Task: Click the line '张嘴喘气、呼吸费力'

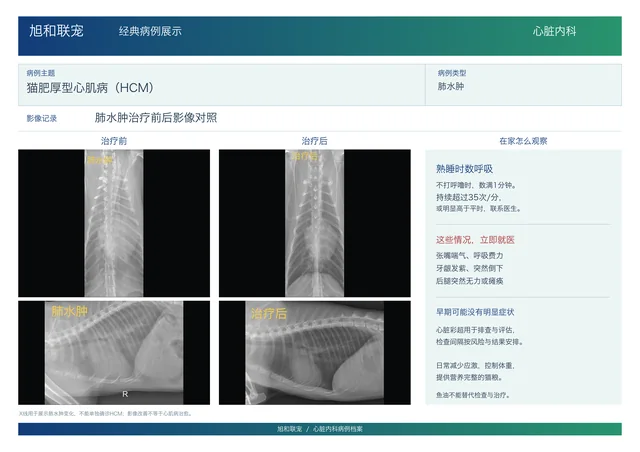Action: 469,256
